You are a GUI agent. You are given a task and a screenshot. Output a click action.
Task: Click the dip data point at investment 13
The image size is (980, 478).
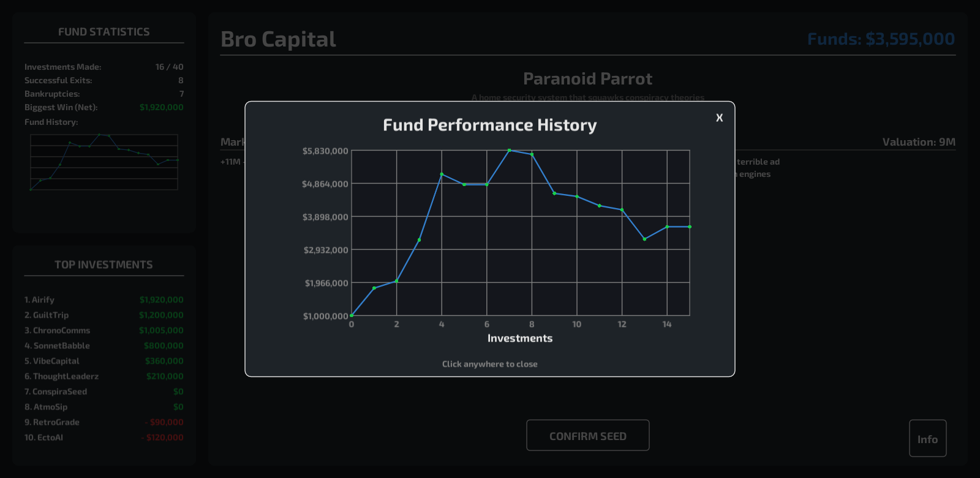click(644, 239)
